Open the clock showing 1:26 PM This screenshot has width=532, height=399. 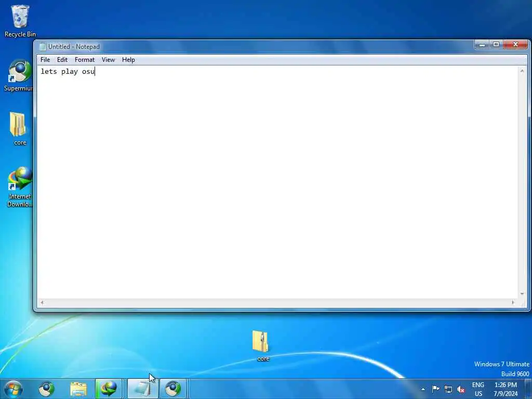506,389
